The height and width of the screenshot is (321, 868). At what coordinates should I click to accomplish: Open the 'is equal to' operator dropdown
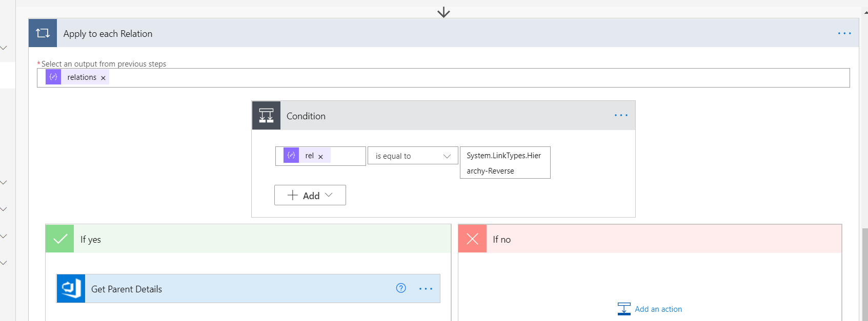point(413,156)
